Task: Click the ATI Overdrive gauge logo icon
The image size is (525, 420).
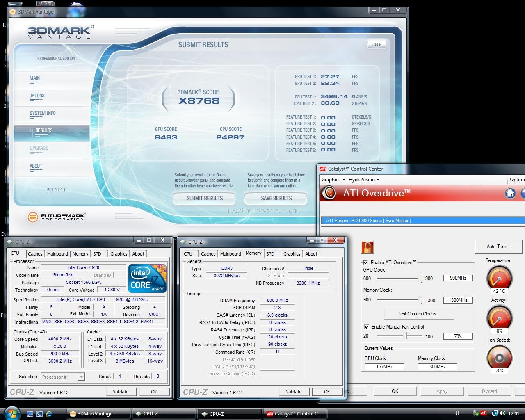Action: click(x=329, y=193)
